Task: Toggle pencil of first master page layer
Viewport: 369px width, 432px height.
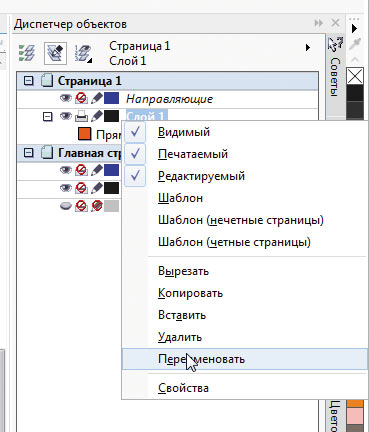Action: pos(97,170)
